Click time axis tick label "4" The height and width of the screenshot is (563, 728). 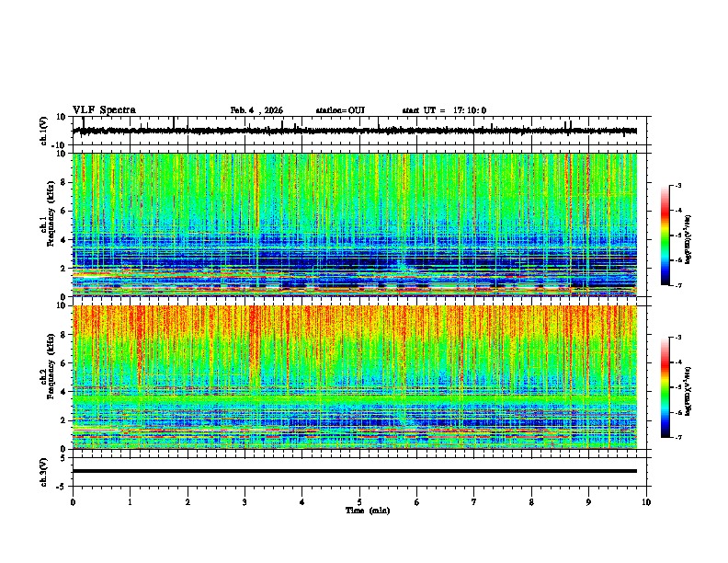(302, 502)
